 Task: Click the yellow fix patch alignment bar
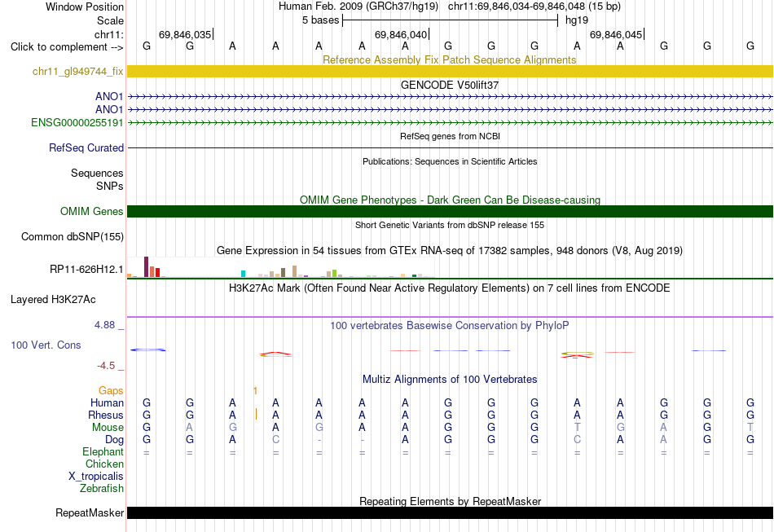[450, 71]
